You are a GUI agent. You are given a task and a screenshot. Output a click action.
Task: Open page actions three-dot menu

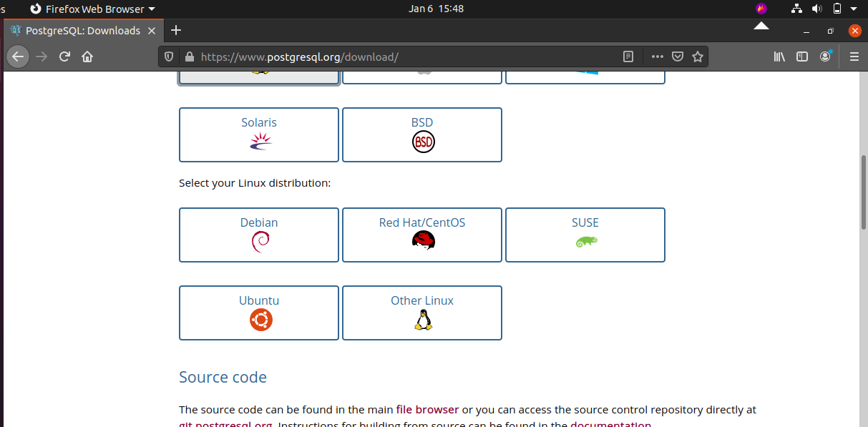657,57
